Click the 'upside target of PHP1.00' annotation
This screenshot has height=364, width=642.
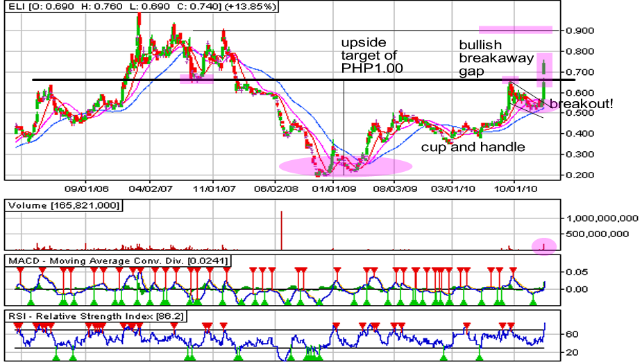(x=372, y=55)
